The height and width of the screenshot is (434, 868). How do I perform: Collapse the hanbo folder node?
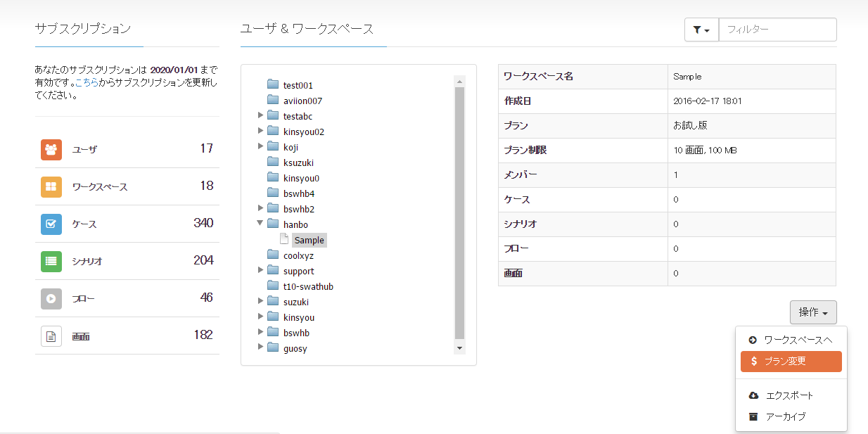pos(260,224)
